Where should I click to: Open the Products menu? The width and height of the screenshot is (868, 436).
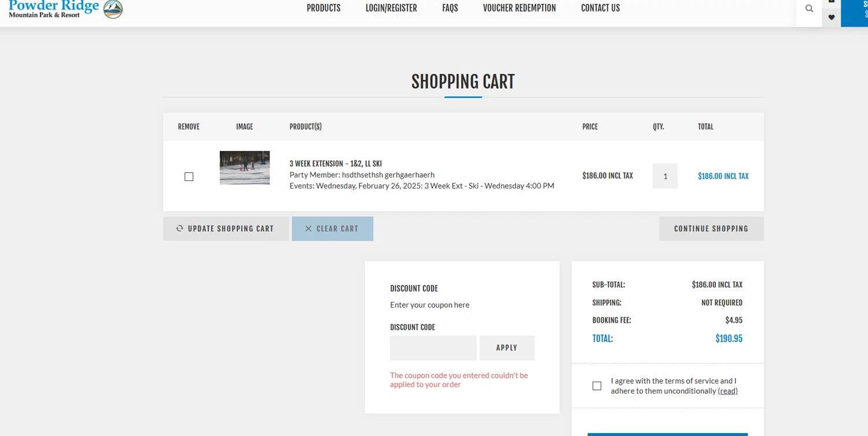(323, 8)
